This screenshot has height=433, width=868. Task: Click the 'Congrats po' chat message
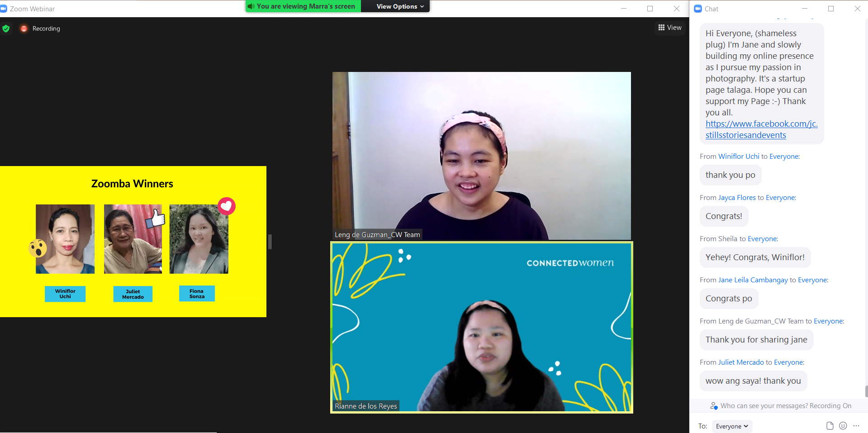point(729,299)
